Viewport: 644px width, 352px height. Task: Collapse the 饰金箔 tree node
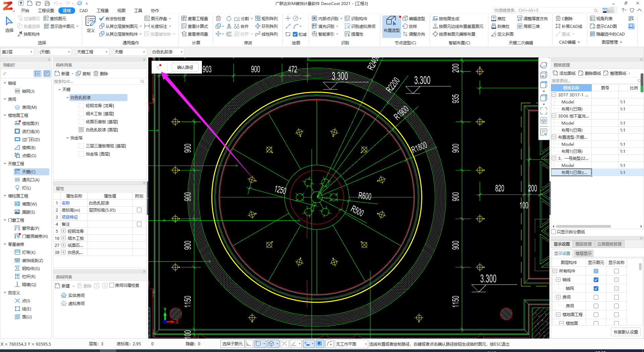click(67, 138)
